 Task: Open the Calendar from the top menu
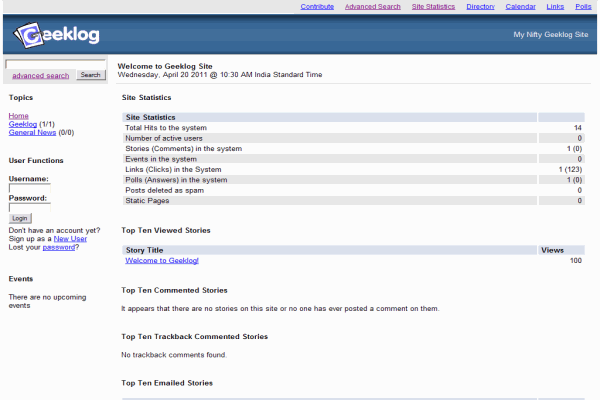520,6
